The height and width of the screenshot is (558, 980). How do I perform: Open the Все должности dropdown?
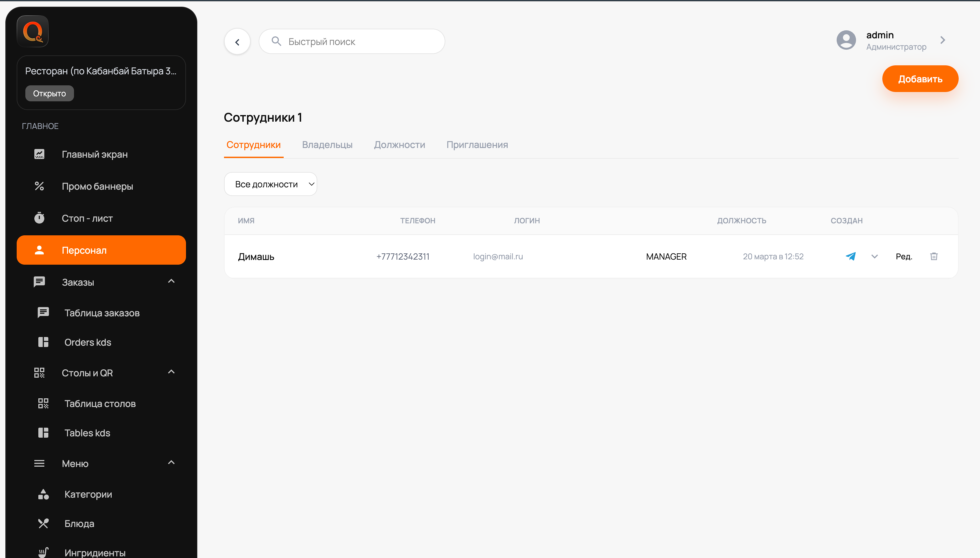pos(270,184)
